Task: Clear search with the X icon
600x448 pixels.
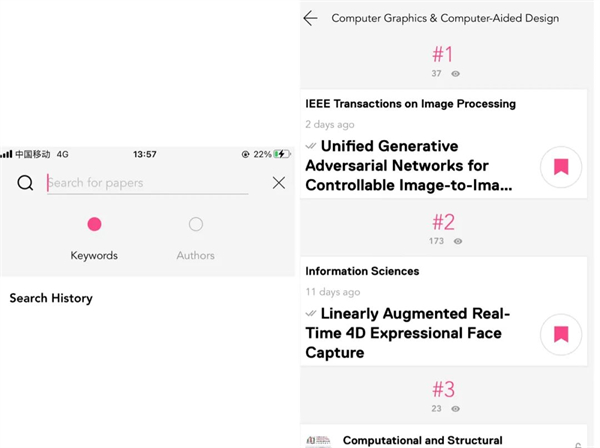Action: pyautogui.click(x=279, y=182)
